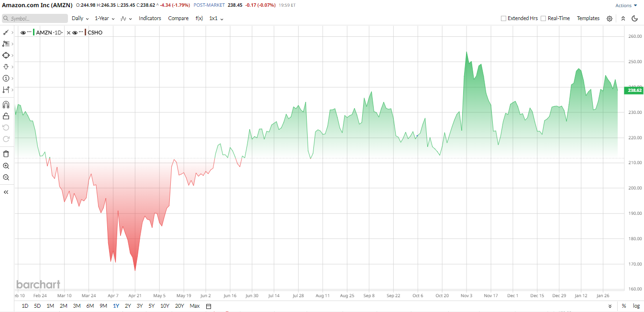
Task: Click the CSHO legend label
Action: coord(95,33)
